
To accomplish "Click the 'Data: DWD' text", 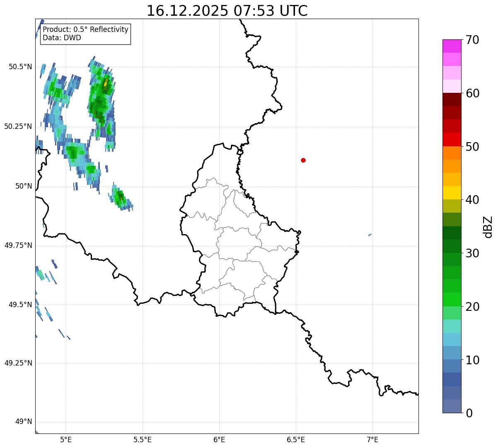I will pos(62,38).
